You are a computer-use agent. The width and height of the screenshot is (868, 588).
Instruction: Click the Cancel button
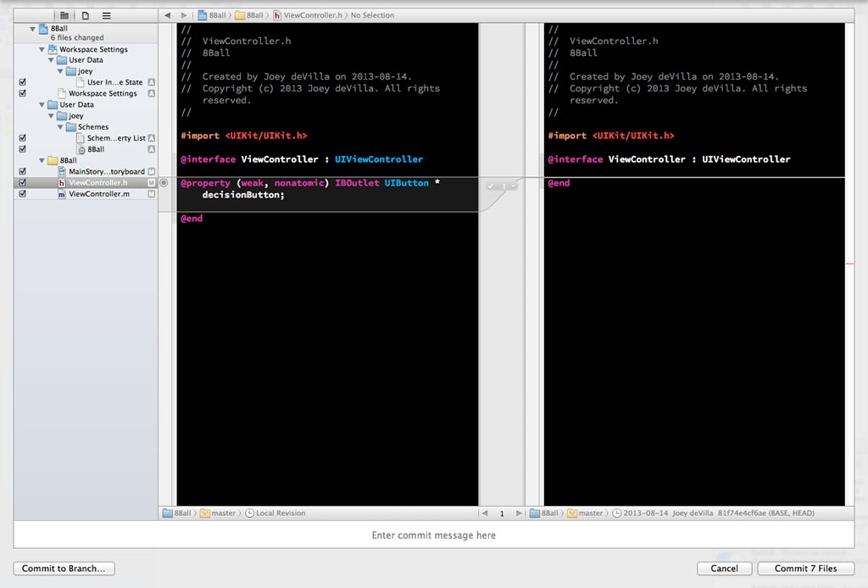click(724, 569)
